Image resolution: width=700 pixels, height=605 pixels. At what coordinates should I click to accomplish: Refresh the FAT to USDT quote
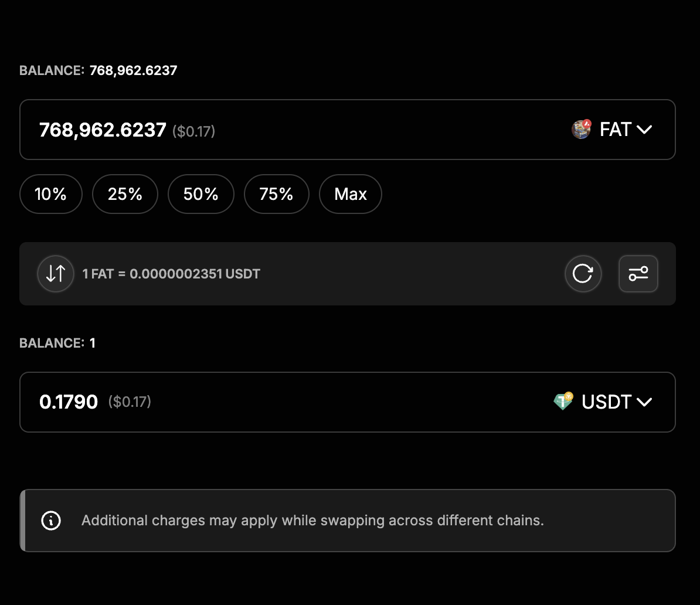(x=583, y=274)
